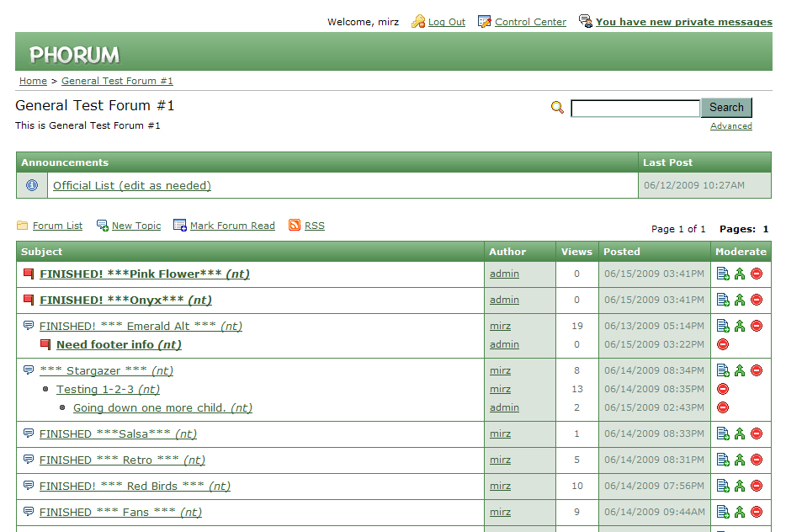This screenshot has height=532, width=786.
Task: Open 'Going down one more child.' reply
Action: 162,407
